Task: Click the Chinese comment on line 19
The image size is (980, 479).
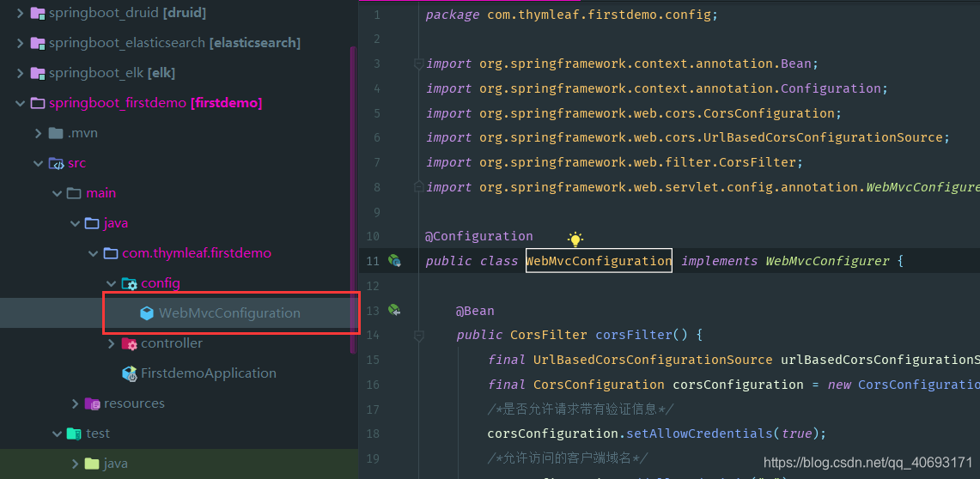Action: click(568, 458)
